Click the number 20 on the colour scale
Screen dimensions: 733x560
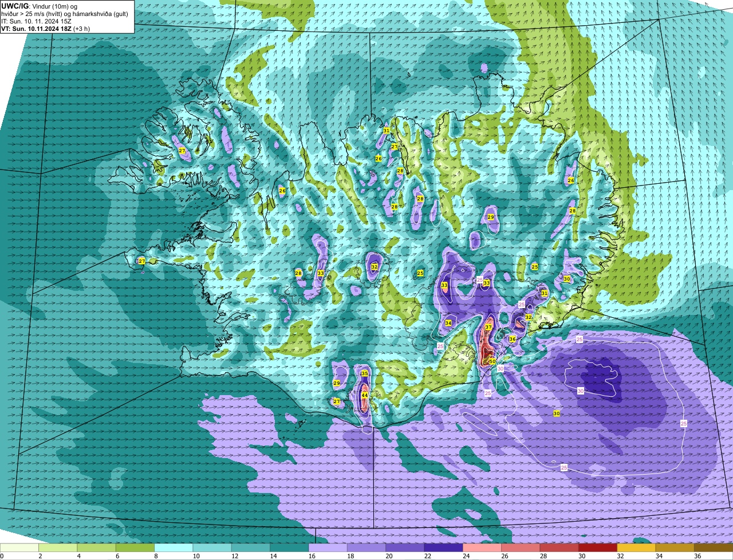click(389, 556)
